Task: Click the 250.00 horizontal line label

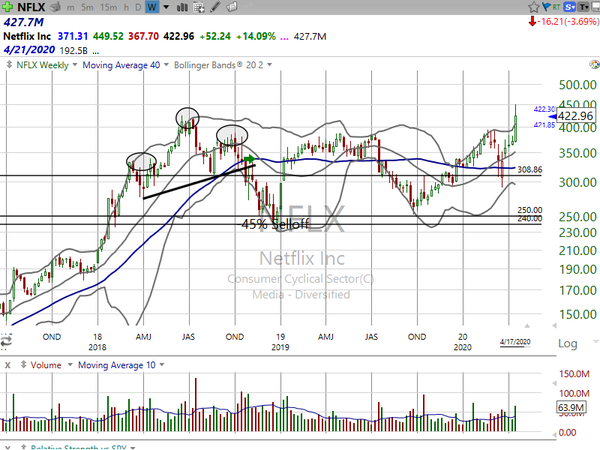Action: pyautogui.click(x=530, y=210)
